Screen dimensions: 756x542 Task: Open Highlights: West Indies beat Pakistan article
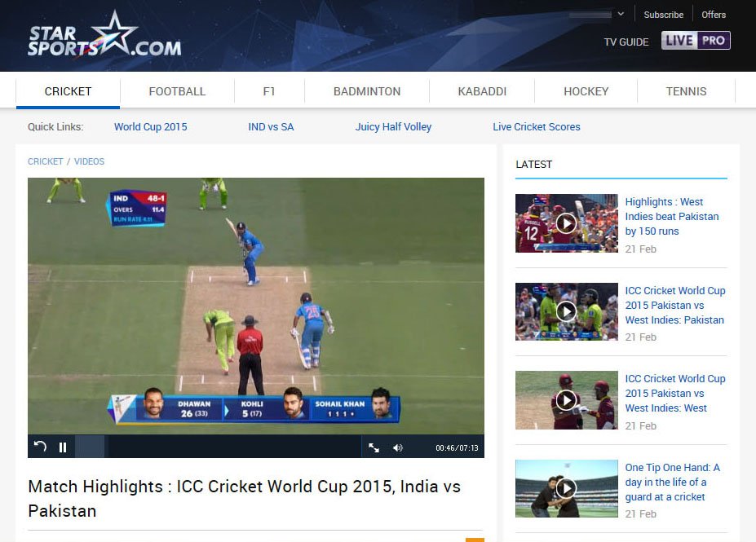click(x=672, y=216)
